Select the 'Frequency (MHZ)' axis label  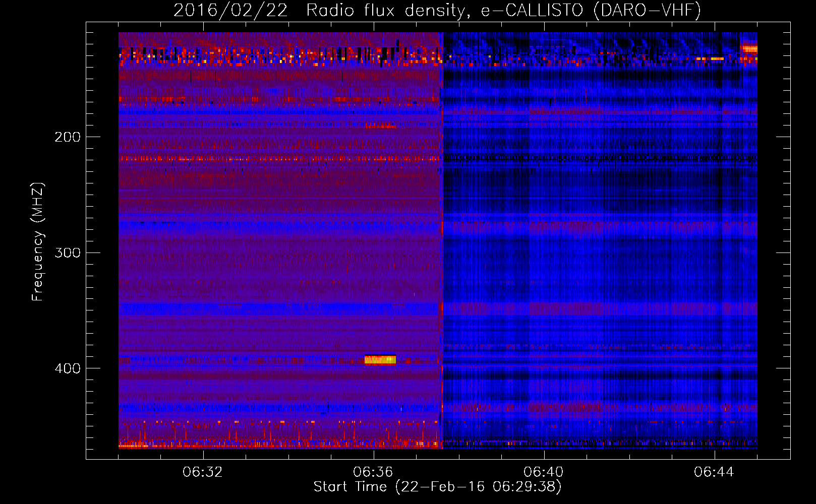click(38, 242)
